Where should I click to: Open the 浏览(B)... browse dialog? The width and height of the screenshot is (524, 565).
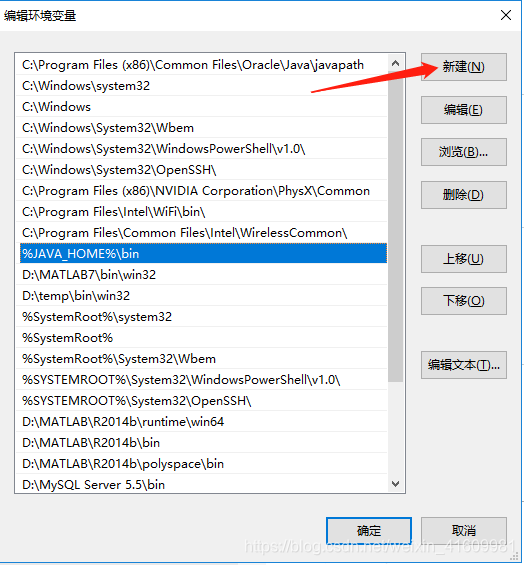click(463, 152)
